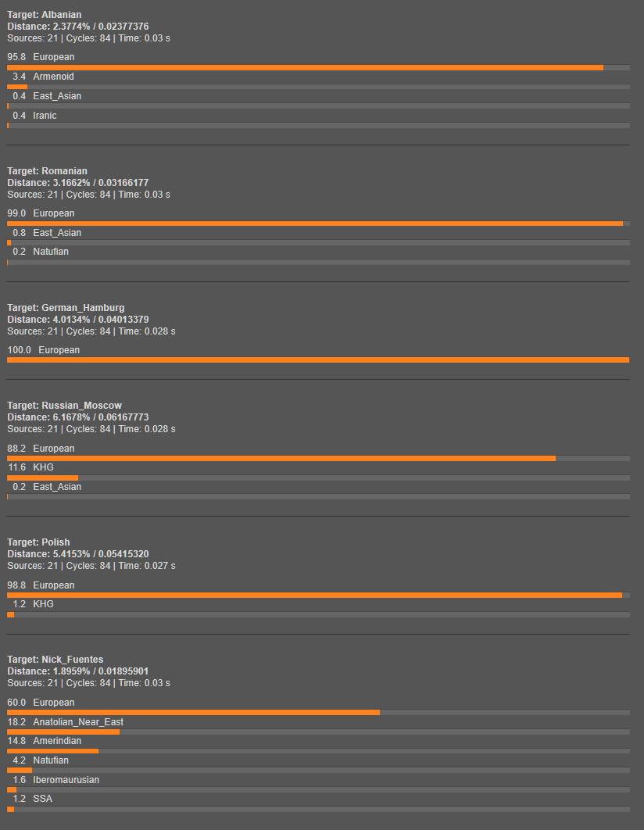Click the Iberomaurusian 1.6 label
This screenshot has height=830, width=644.
pyautogui.click(x=56, y=780)
